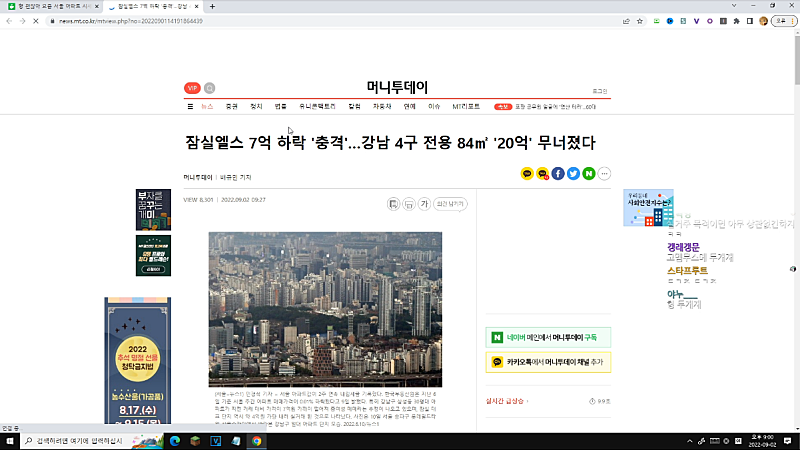Image resolution: width=800 pixels, height=450 pixels.
Task: Select 증권 in navigation menu
Action: 232,107
